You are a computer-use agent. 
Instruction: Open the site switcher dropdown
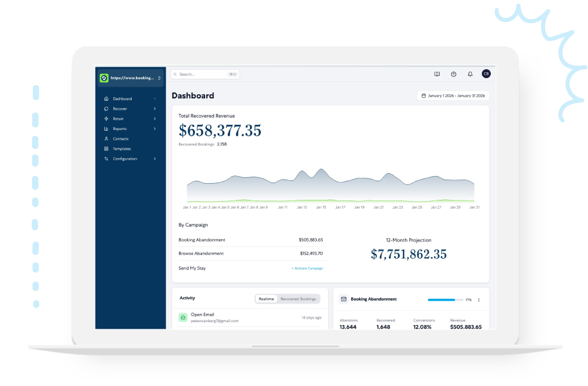131,78
